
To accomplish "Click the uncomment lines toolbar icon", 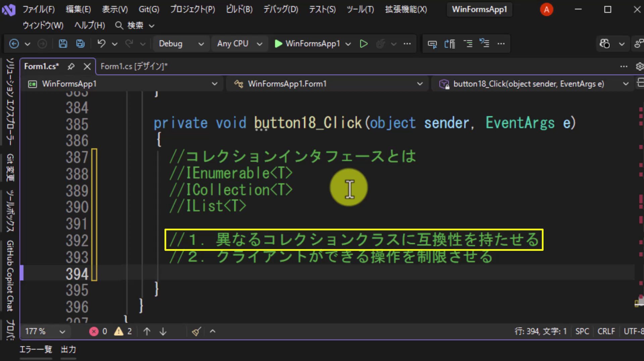I will point(484,43).
